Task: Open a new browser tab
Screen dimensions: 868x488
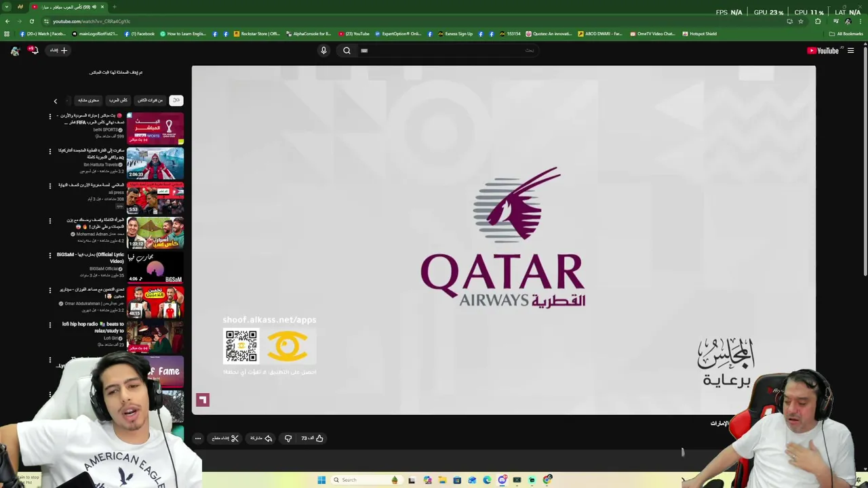Action: [114, 7]
